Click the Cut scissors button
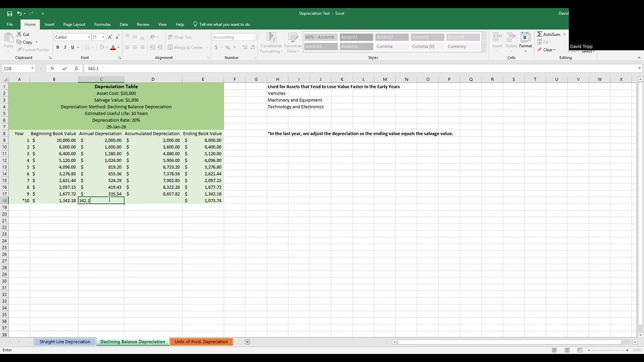The image size is (644, 362). pos(23,34)
